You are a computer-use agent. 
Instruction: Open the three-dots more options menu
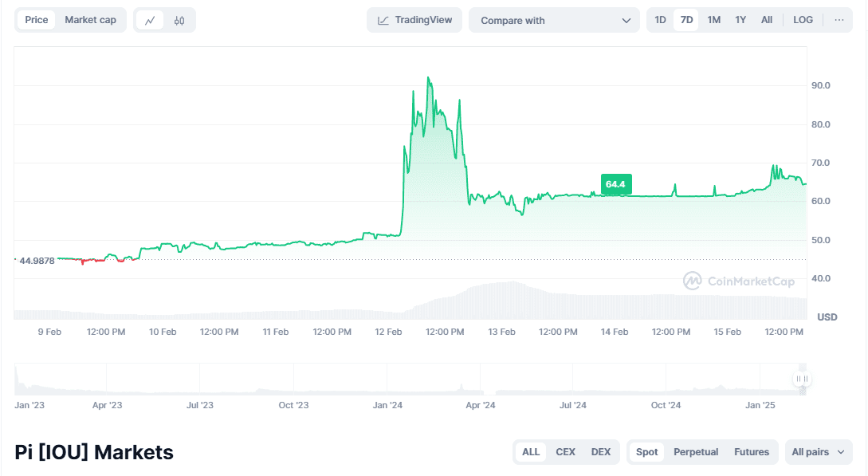tap(839, 20)
